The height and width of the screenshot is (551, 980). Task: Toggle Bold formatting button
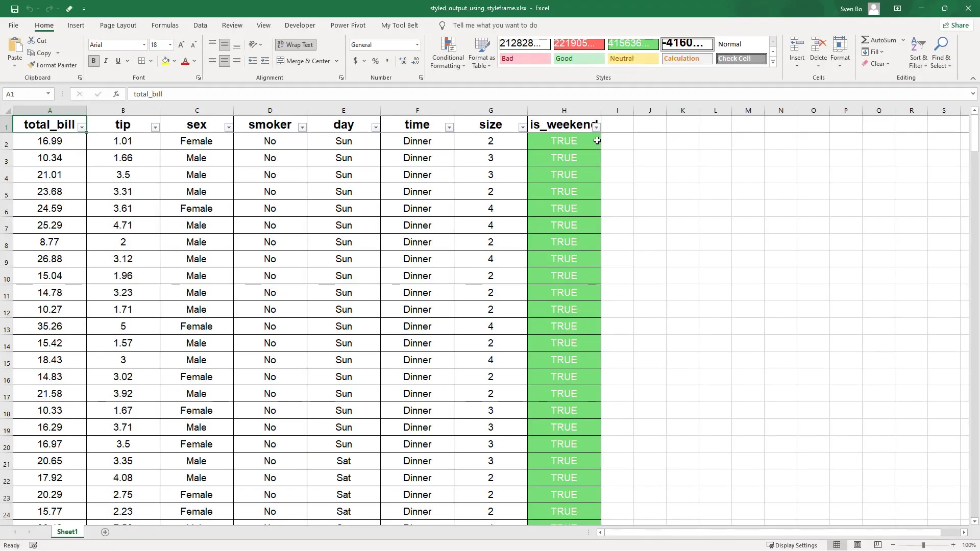point(93,61)
